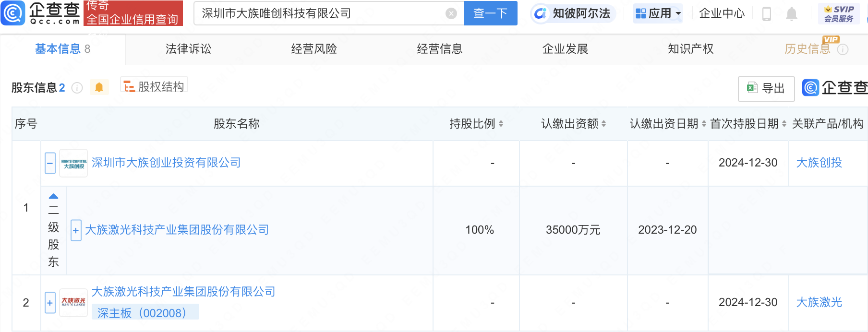Collapse 深圳市大族创业投资有限公司 row with minus

(x=50, y=163)
